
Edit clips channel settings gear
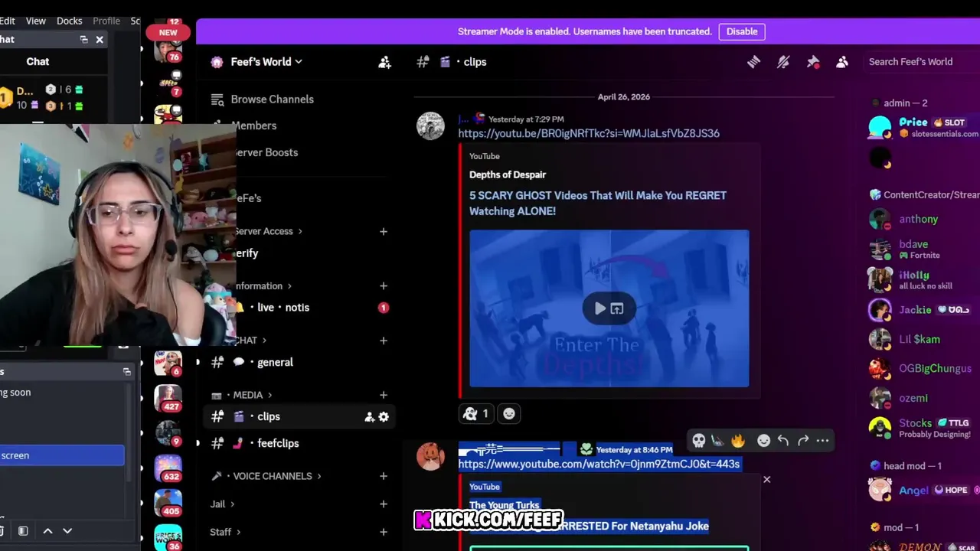[384, 417]
